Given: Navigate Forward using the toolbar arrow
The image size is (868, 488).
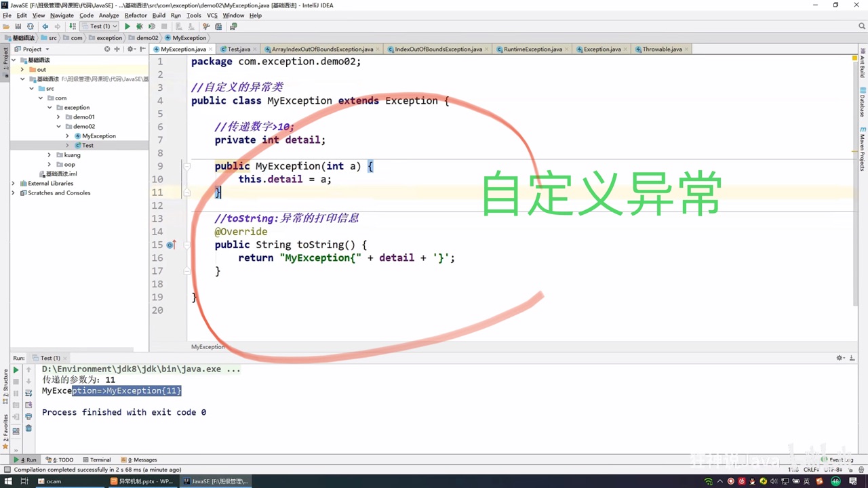Looking at the screenshot, I should [x=57, y=26].
